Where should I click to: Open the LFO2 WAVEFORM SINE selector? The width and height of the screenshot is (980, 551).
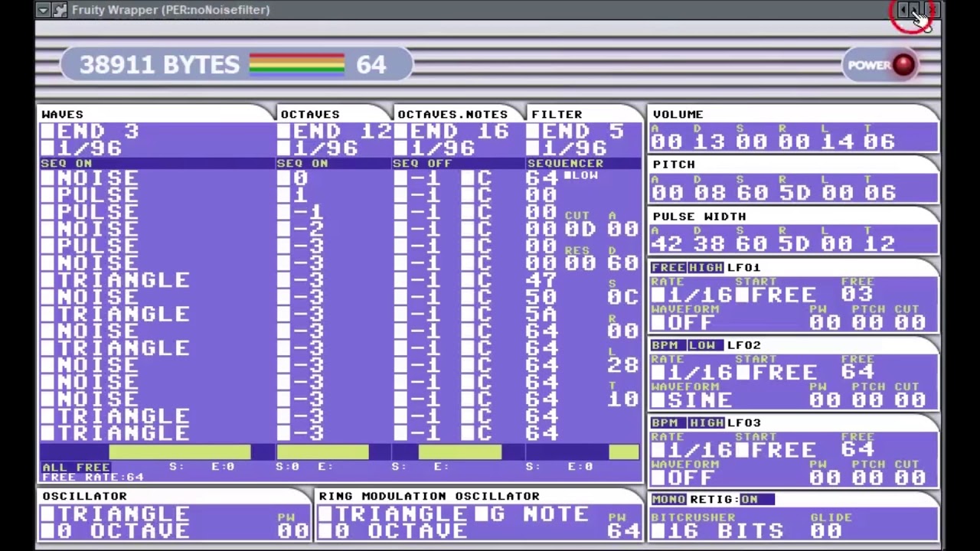[x=691, y=400]
